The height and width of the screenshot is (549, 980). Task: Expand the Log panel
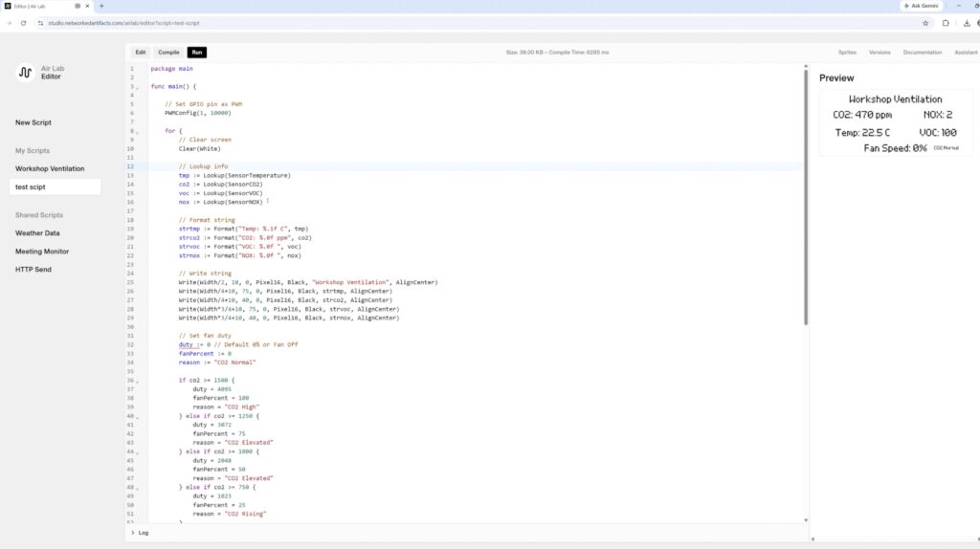[x=140, y=533]
